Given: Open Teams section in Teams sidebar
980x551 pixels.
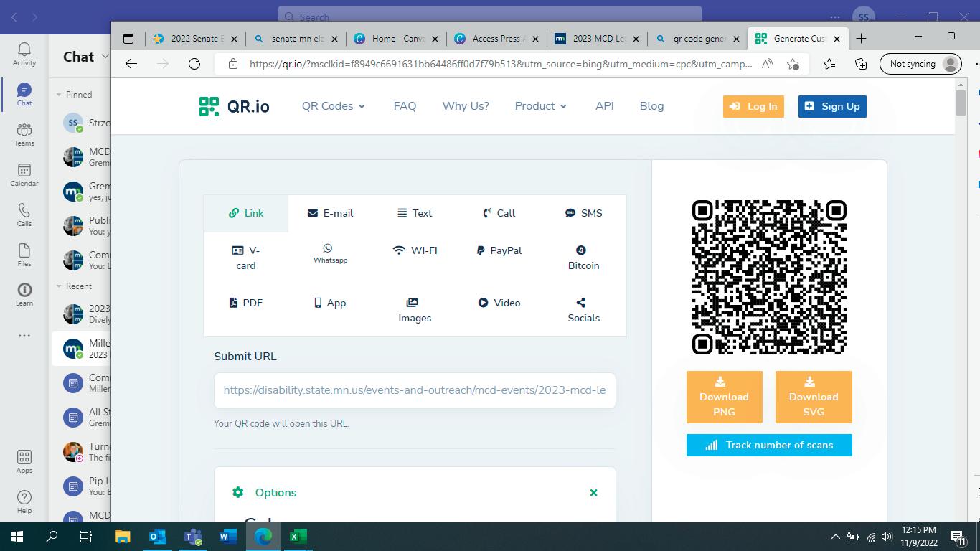Looking at the screenshot, I should (24, 134).
